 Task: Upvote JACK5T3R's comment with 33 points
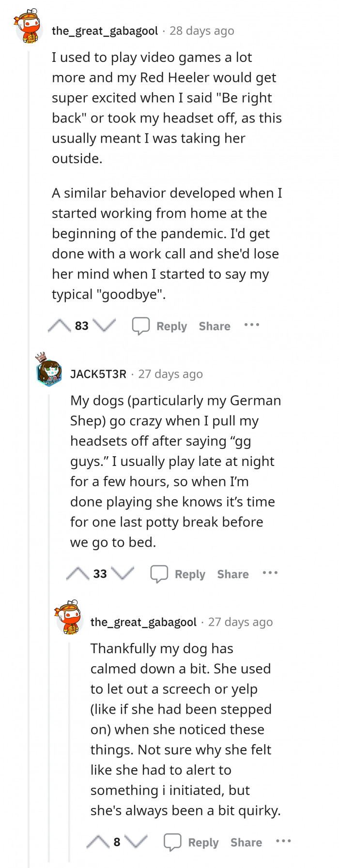pos(77,574)
